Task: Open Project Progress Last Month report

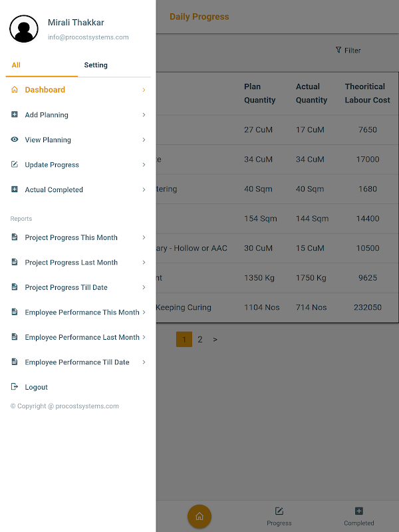Action: [71, 263]
